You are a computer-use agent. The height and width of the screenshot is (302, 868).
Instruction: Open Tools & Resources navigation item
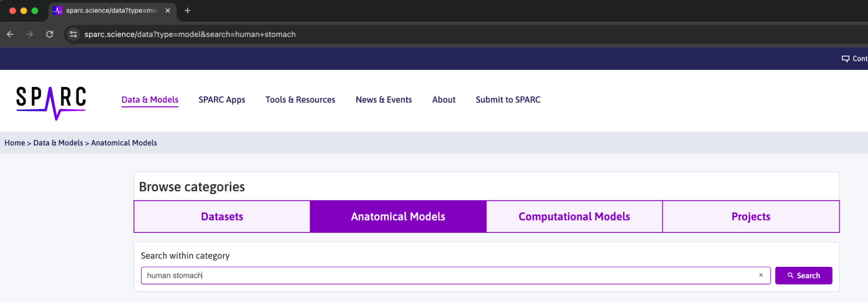click(x=300, y=100)
